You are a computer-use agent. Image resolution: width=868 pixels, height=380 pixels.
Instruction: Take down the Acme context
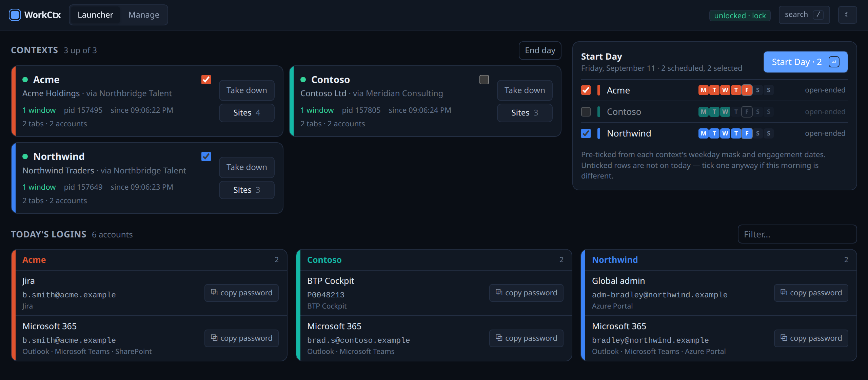(x=246, y=90)
